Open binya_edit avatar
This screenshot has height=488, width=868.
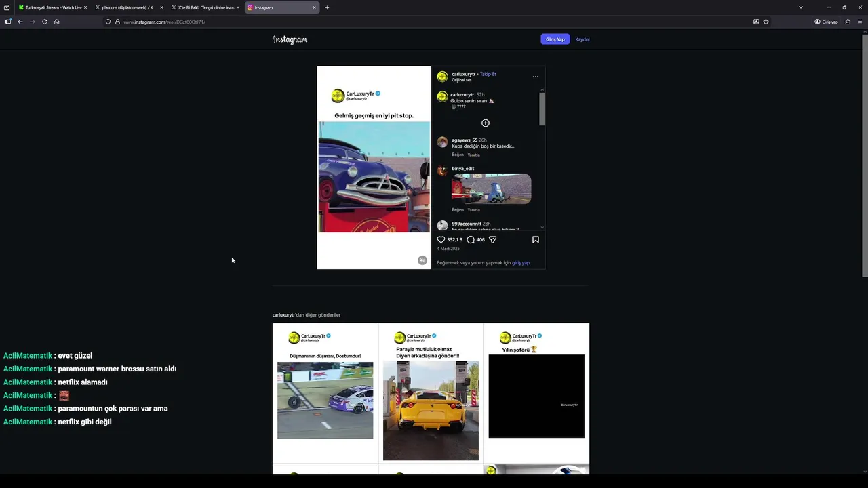point(442,171)
